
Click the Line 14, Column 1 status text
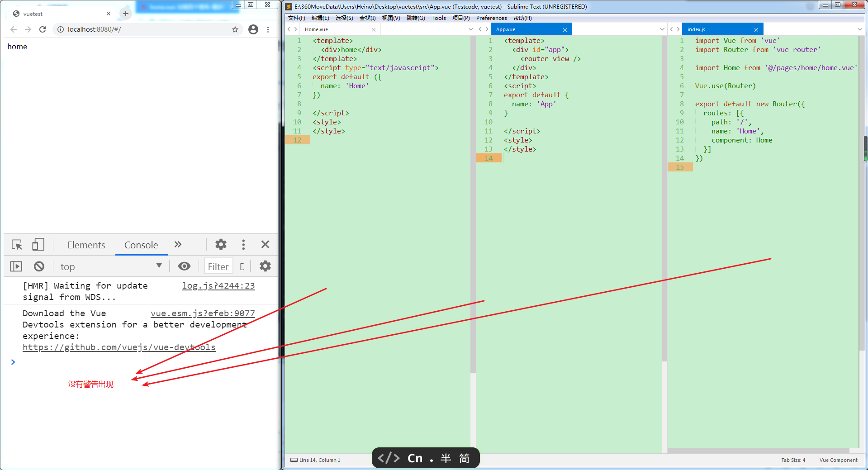point(320,460)
